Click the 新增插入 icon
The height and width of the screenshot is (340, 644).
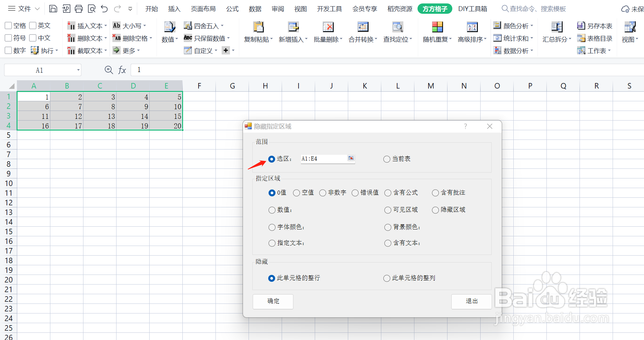click(293, 27)
